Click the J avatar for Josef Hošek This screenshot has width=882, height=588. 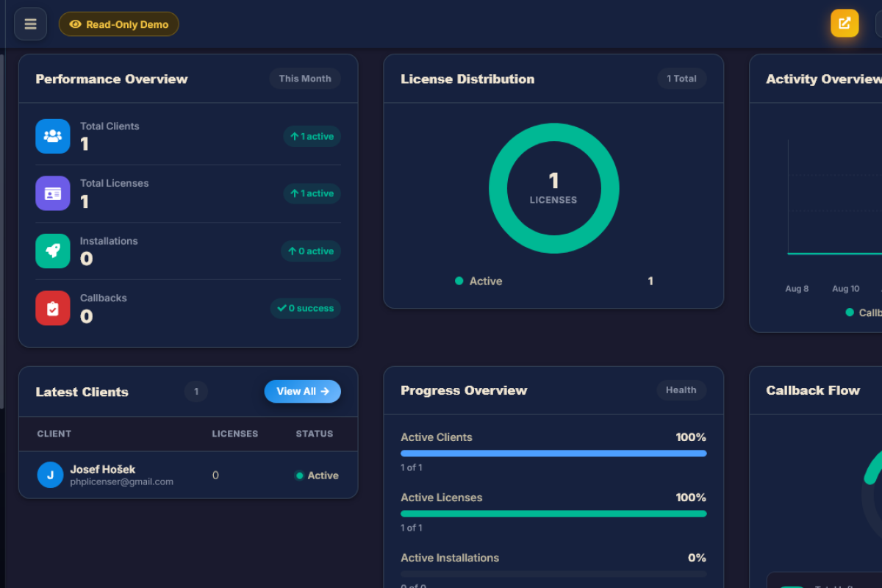pos(50,475)
